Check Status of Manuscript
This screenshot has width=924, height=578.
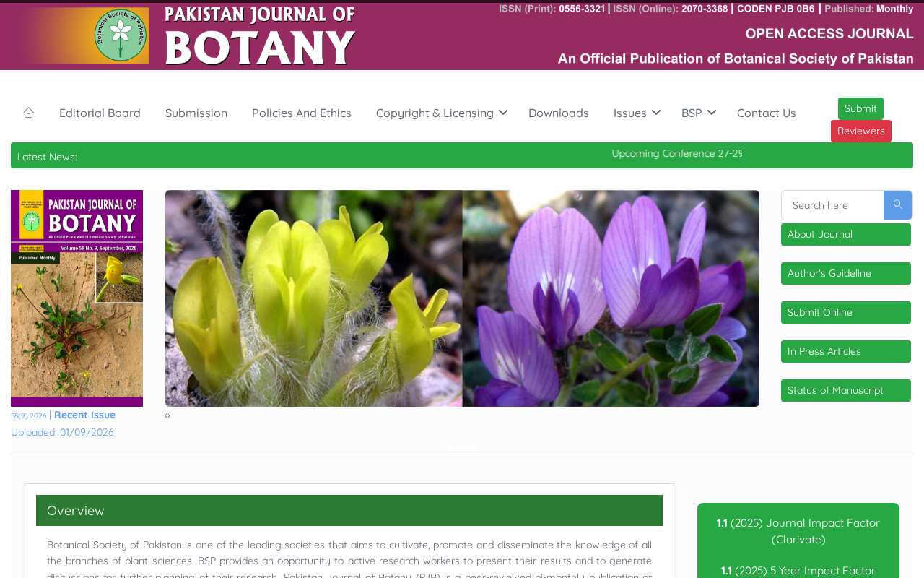(846, 390)
